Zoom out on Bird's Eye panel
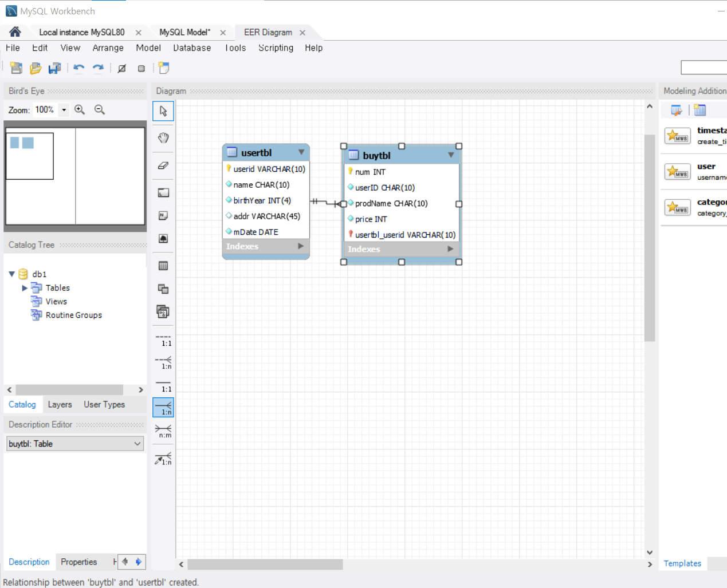This screenshot has height=588, width=727. [100, 109]
